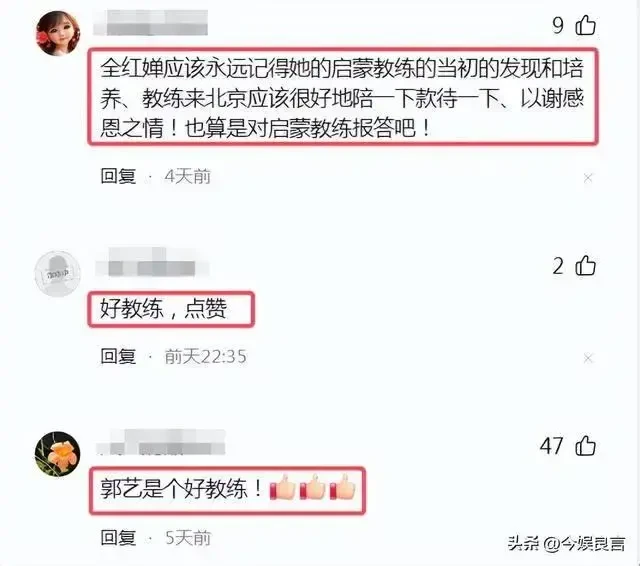Click the 47 like count

(x=551, y=446)
